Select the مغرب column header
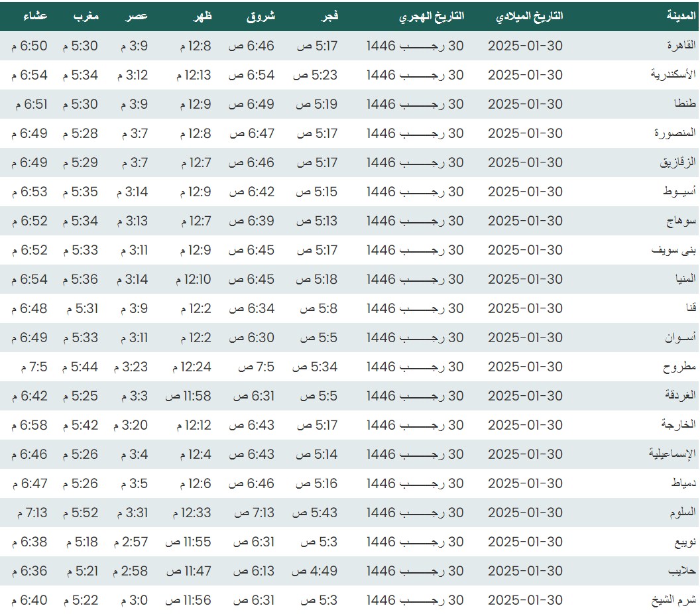 click(86, 17)
